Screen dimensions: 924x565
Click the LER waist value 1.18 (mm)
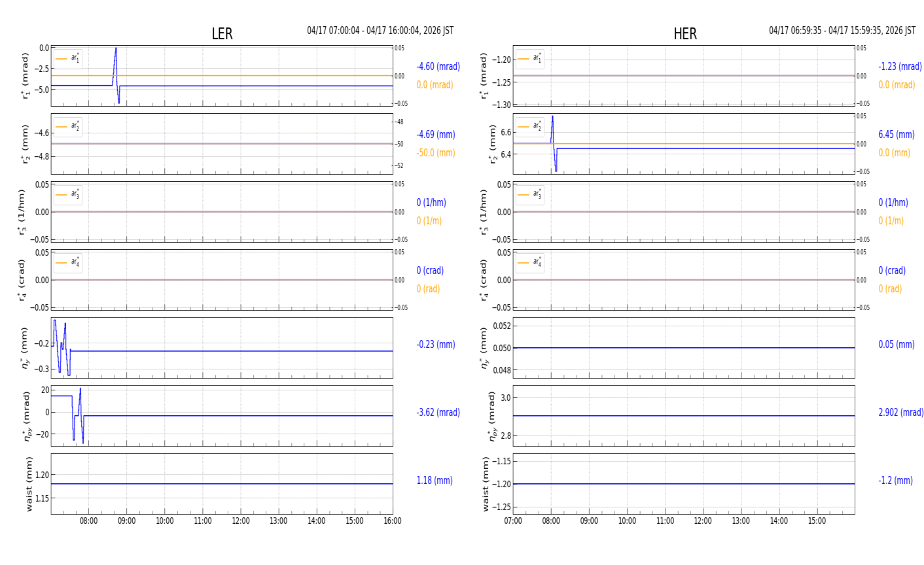click(x=435, y=481)
